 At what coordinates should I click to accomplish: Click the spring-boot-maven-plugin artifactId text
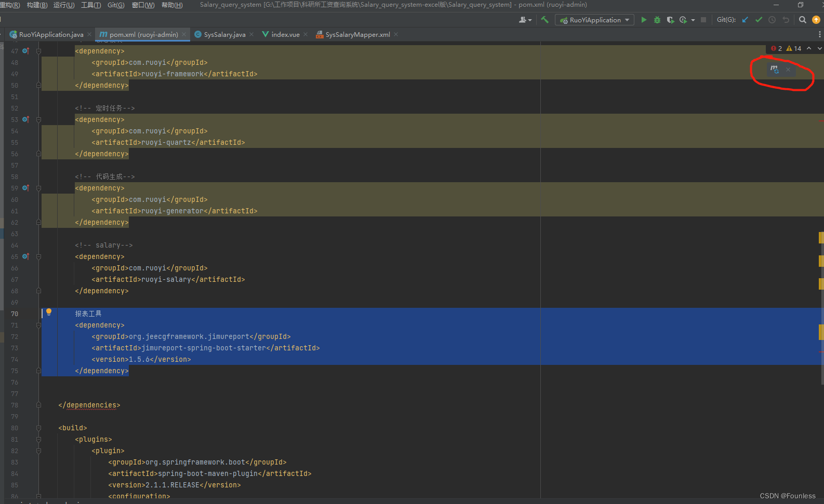[208, 473]
